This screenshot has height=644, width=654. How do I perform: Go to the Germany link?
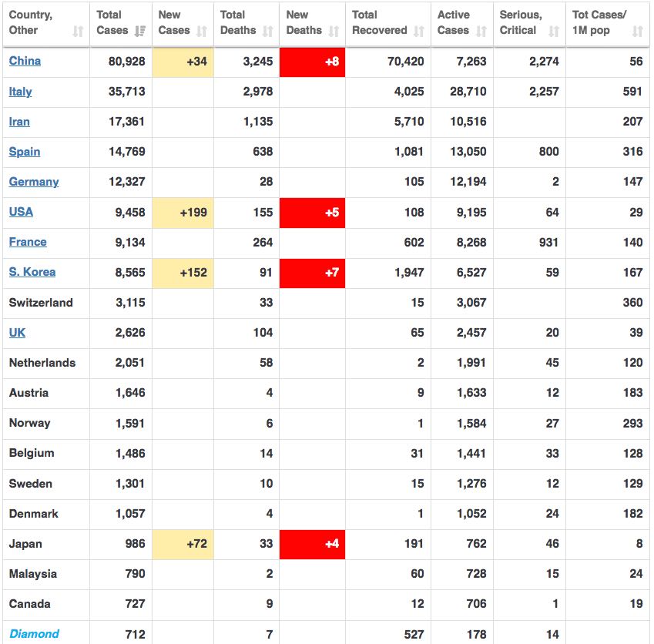point(34,182)
